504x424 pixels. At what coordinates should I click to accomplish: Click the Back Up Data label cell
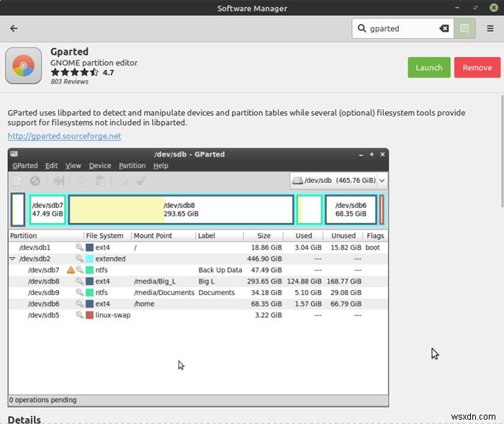pyautogui.click(x=220, y=270)
